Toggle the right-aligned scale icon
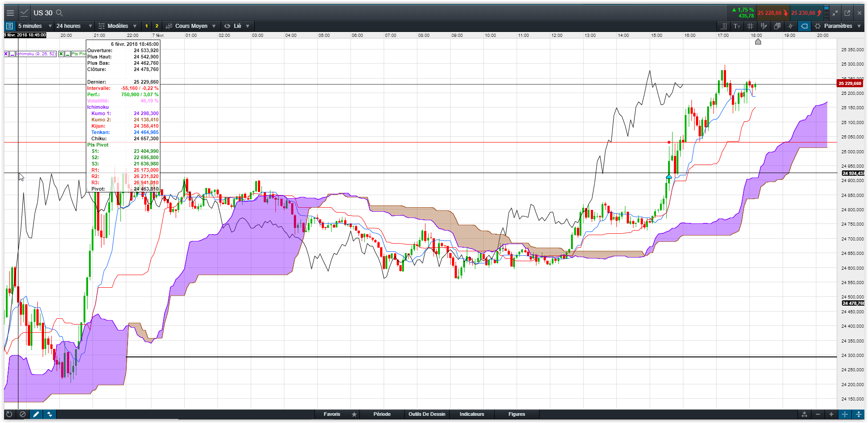868x423 pixels. (723, 26)
